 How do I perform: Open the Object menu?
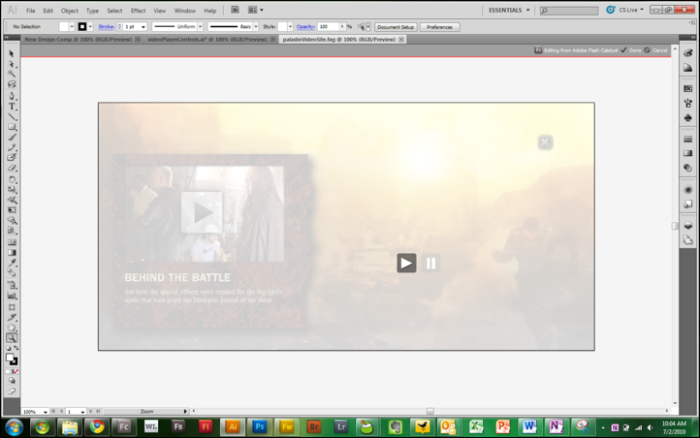(x=69, y=11)
